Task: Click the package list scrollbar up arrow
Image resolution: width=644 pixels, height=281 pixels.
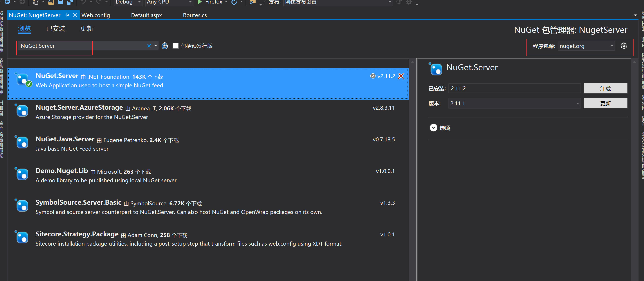Action: coord(413,62)
